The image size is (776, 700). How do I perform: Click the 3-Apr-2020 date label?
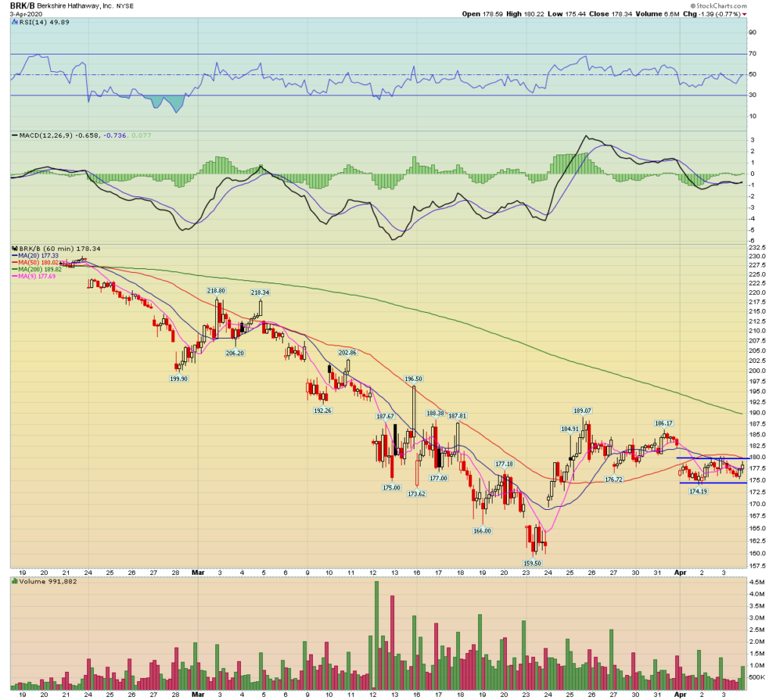tap(27, 14)
